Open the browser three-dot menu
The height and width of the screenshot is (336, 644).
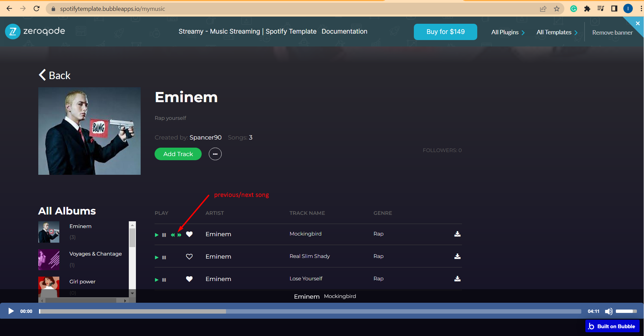click(x=641, y=9)
